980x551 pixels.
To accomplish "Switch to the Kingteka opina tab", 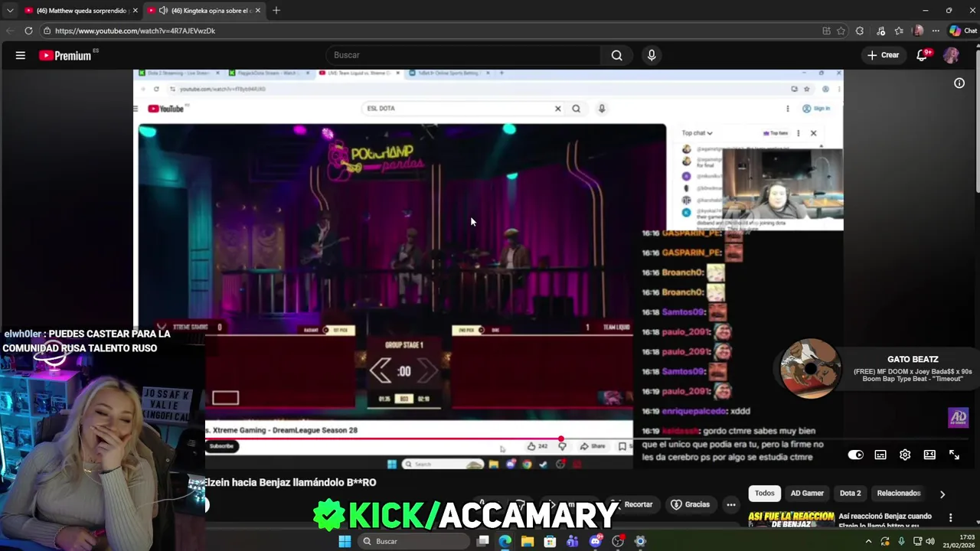I will [204, 10].
